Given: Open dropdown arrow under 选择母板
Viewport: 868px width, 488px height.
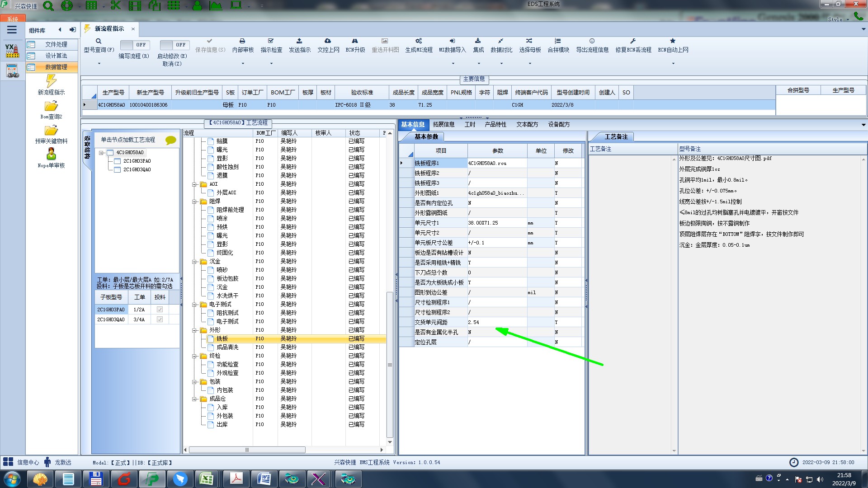Looking at the screenshot, I should point(530,64).
